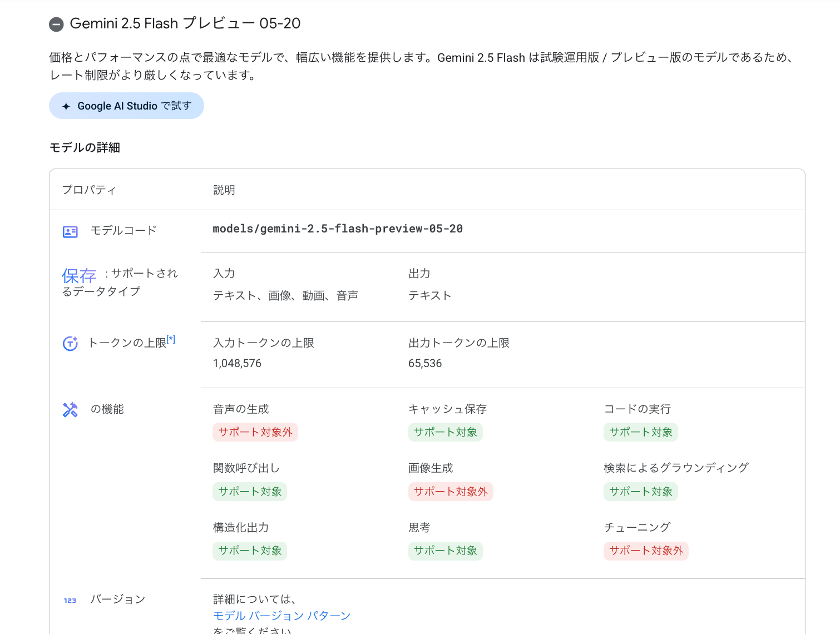Click the サポート対象 badge under 検索によるグラウンディング

click(641, 492)
